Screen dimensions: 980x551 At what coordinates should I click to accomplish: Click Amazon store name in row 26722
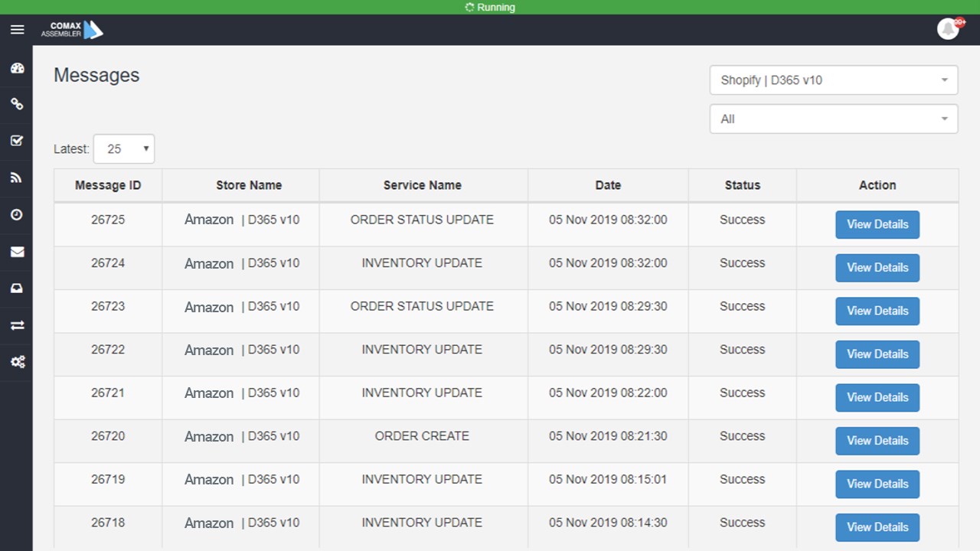(209, 350)
